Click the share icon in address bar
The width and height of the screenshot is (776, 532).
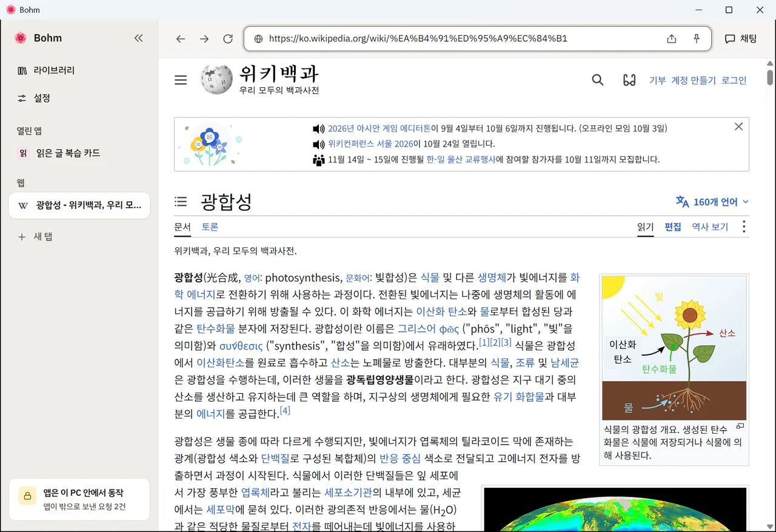click(x=671, y=39)
